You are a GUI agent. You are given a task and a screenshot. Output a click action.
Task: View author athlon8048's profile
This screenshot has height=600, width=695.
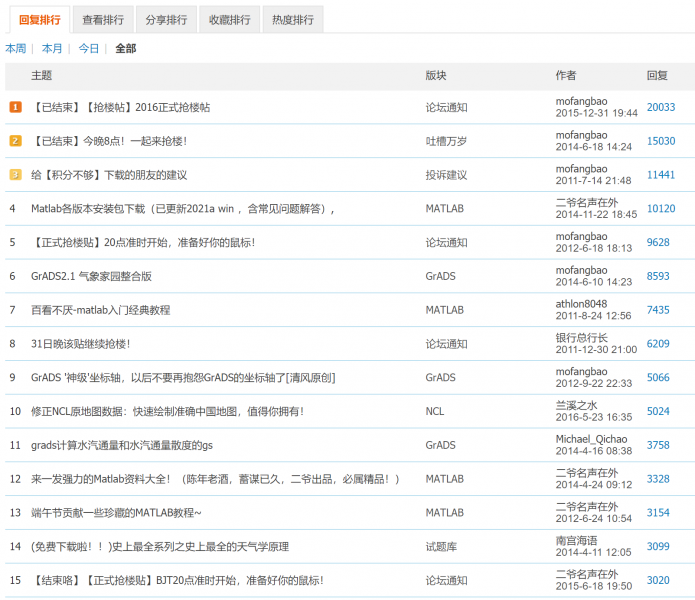tap(581, 304)
